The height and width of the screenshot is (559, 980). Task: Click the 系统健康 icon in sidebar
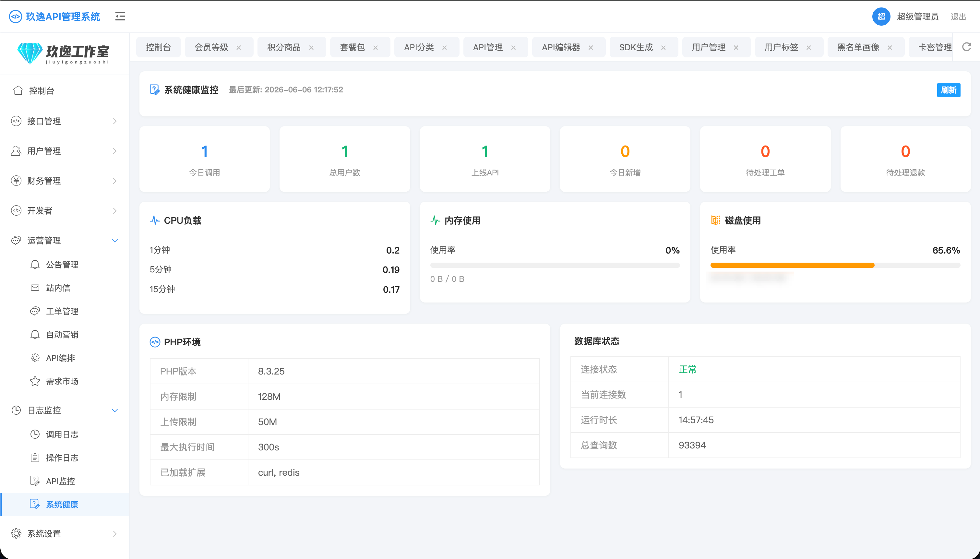pos(35,504)
